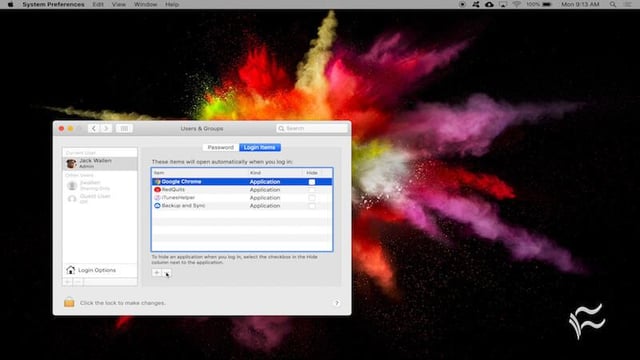
Task: Open the Help menu
Action: [x=172, y=4]
